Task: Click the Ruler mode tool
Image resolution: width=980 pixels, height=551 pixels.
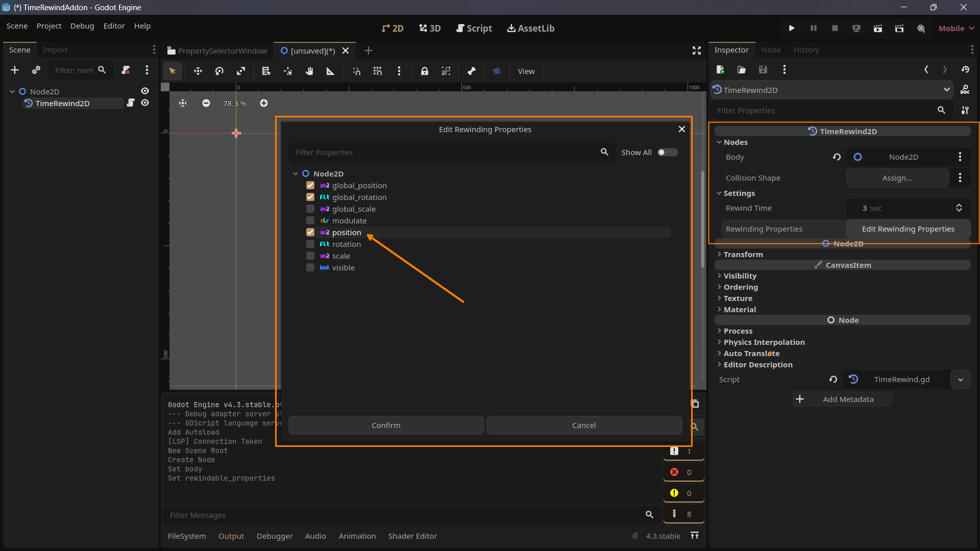Action: click(330, 71)
